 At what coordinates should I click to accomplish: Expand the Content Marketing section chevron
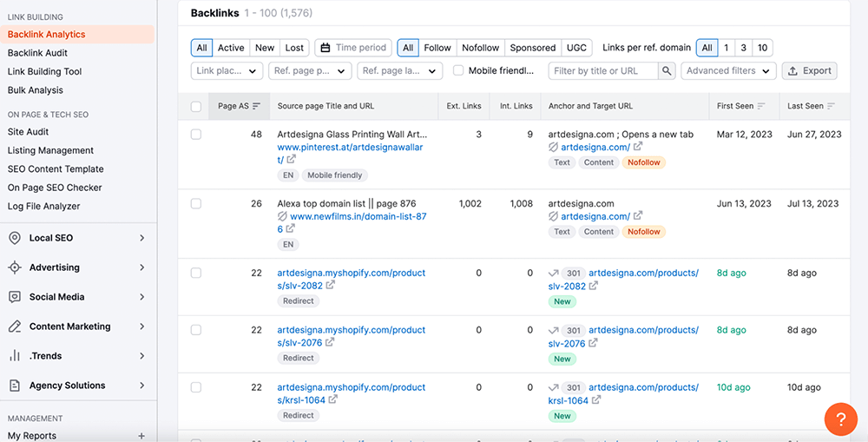click(142, 327)
